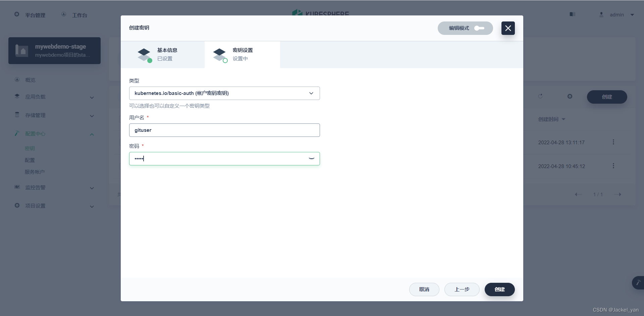Click the 概览 sidebar icon
The height and width of the screenshot is (316, 644).
(x=17, y=80)
